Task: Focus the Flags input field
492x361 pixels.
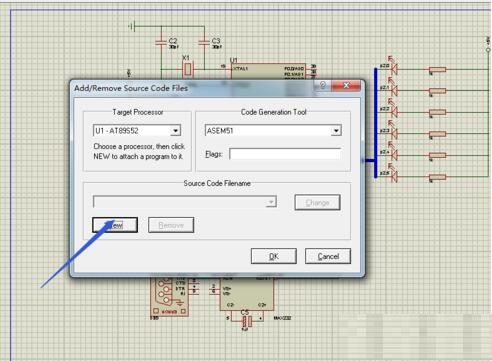Action: coord(285,154)
